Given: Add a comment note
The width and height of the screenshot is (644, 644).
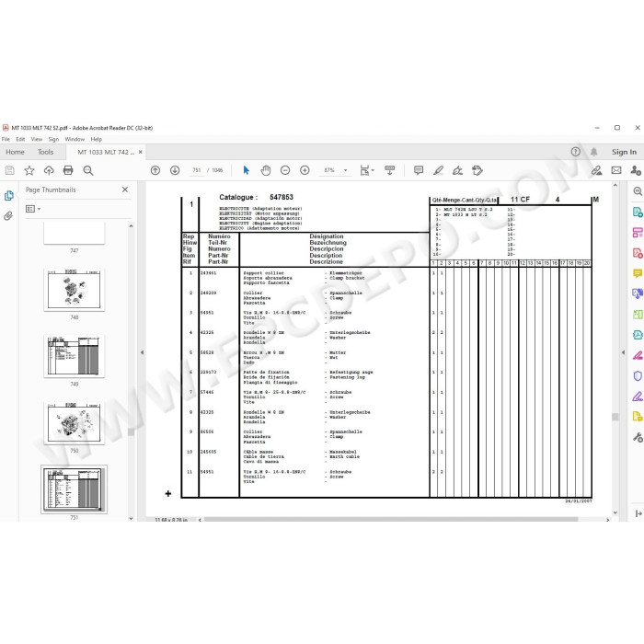Looking at the screenshot, I should coord(419,170).
